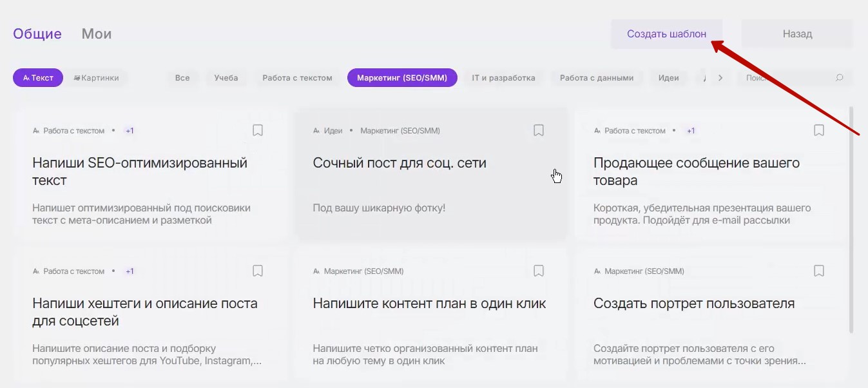Screen dimensions: 868x388
Task: Expand the +1 tag on 'Продающее сообщение' card
Action: pos(691,131)
